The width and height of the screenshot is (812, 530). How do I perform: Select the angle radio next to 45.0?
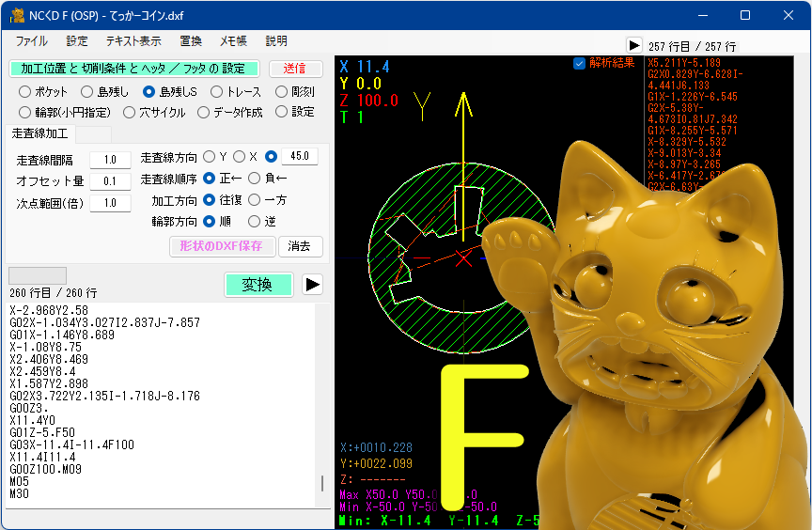[x=271, y=156]
